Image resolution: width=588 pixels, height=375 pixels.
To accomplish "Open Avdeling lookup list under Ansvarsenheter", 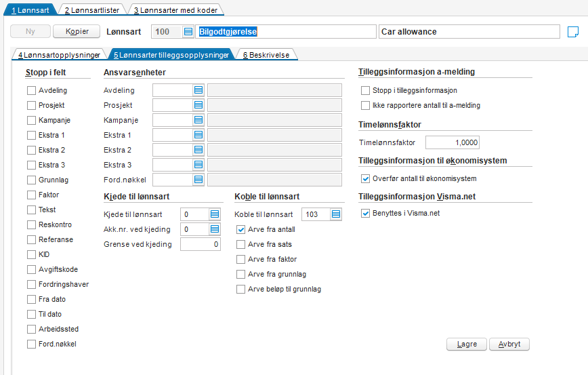I will coord(198,90).
